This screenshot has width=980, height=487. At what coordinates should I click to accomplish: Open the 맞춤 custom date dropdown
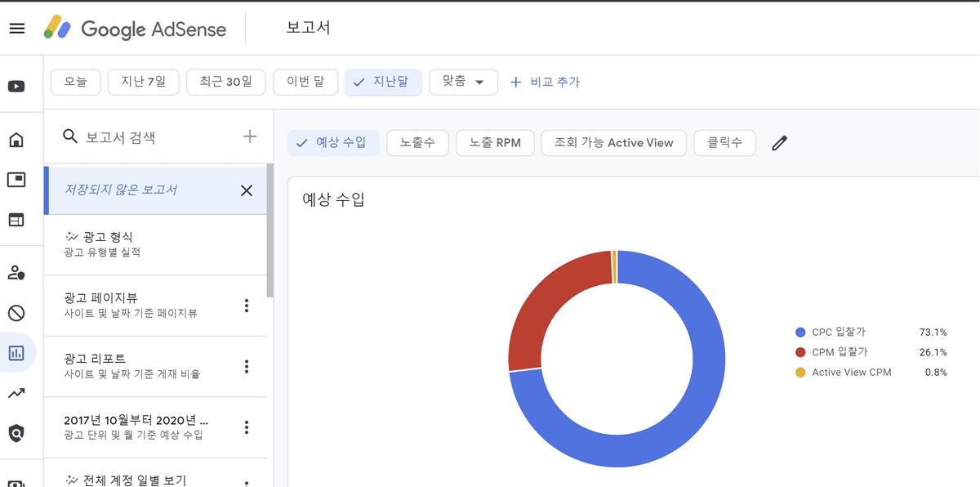coord(463,82)
